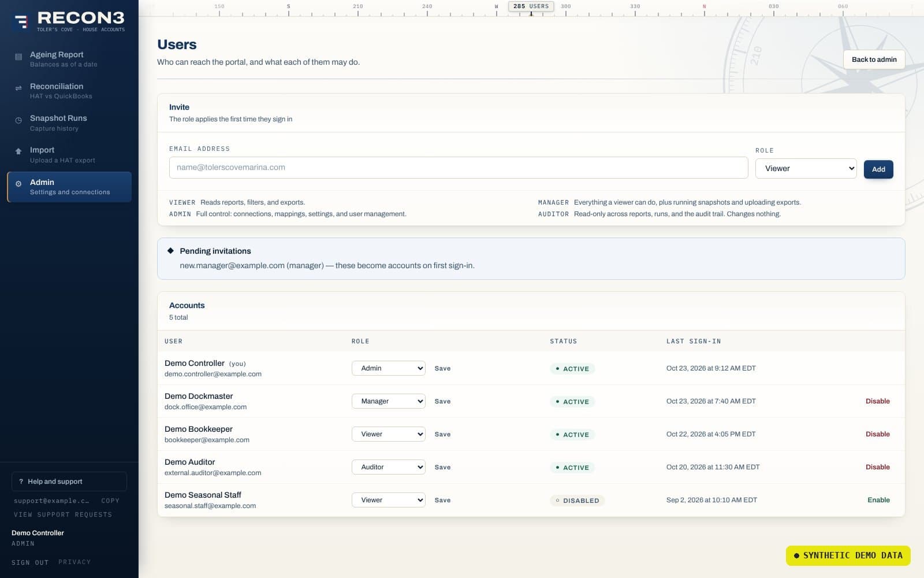Go to Reconciliation section
924x578 pixels.
click(x=69, y=91)
